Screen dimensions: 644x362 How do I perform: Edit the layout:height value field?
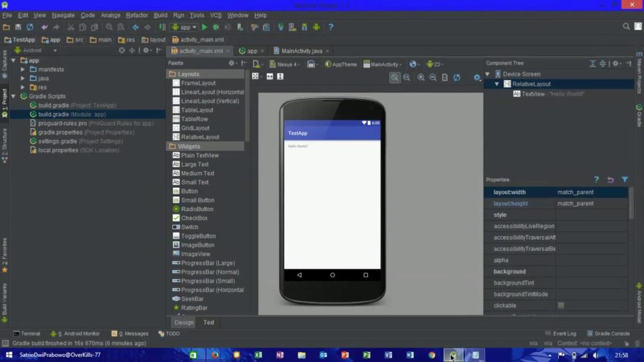pyautogui.click(x=591, y=204)
